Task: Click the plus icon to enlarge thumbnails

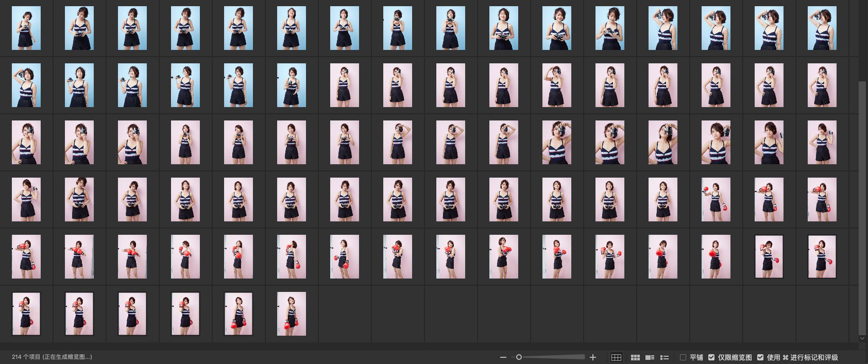Action: 593,357
